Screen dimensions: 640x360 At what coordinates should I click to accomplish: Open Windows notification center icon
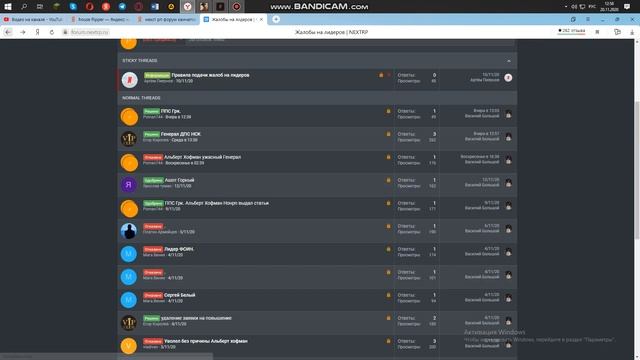click(x=627, y=7)
